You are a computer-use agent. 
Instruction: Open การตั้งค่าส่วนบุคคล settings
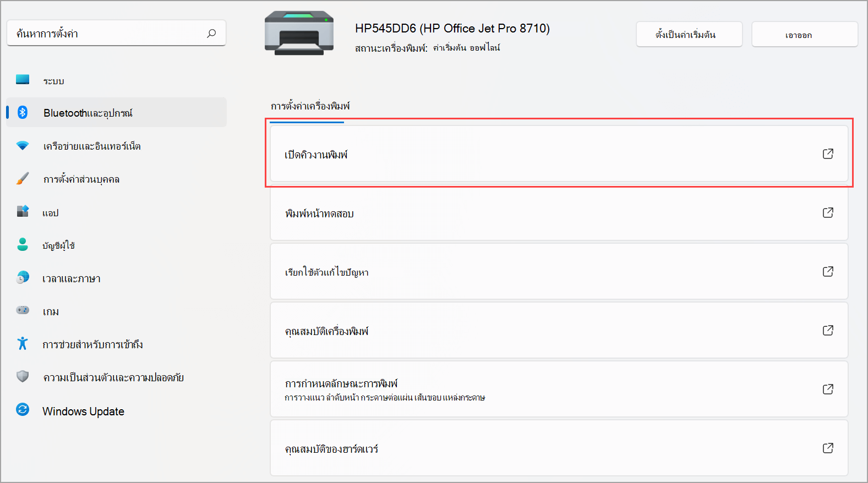click(116, 179)
